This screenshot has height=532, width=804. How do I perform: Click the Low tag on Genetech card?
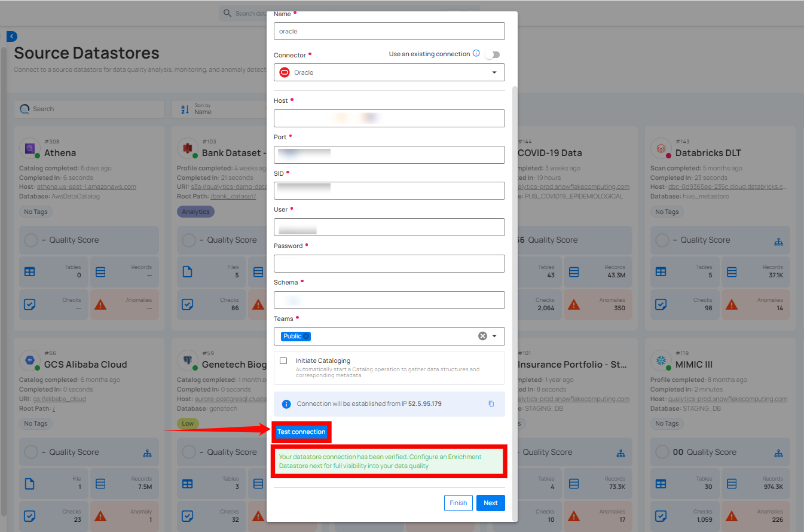coord(188,423)
